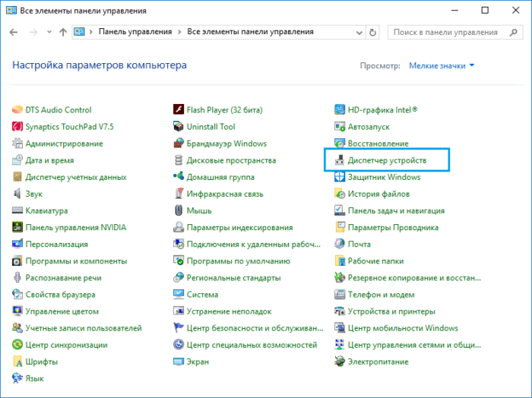Select Все элементы панели управления breadcrumb
Screen dimensions: 532x398
pyautogui.click(x=250, y=32)
